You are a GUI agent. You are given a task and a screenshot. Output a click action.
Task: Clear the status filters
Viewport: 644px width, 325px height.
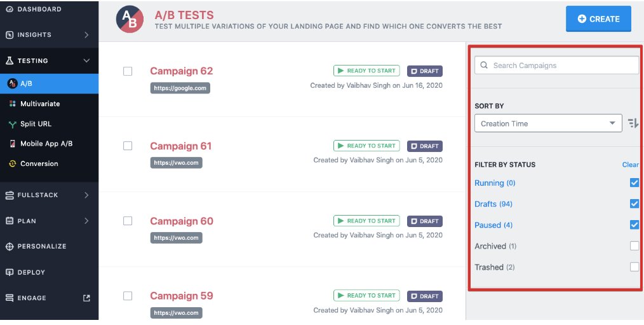tap(631, 165)
